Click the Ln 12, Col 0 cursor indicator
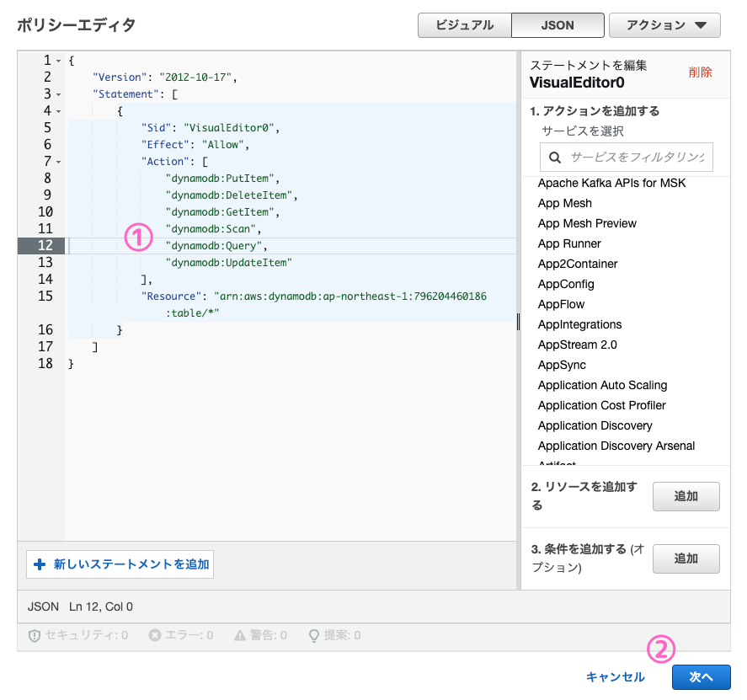 click(101, 606)
